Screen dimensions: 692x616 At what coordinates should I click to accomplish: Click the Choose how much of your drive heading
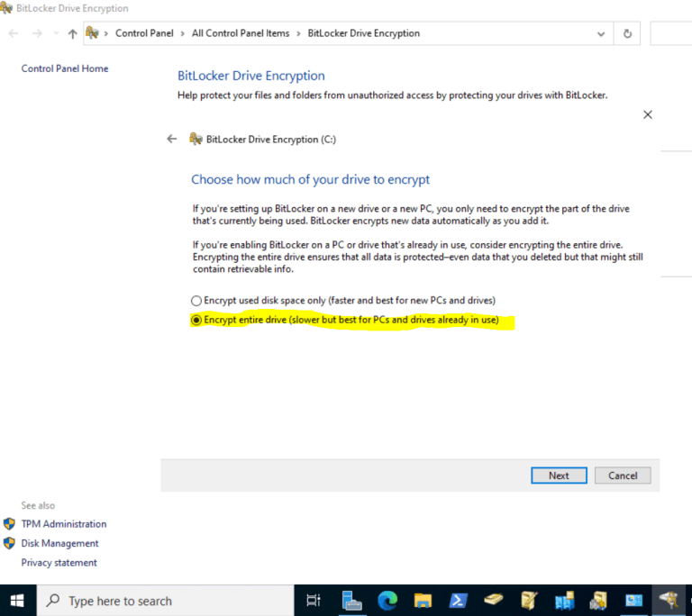click(310, 179)
